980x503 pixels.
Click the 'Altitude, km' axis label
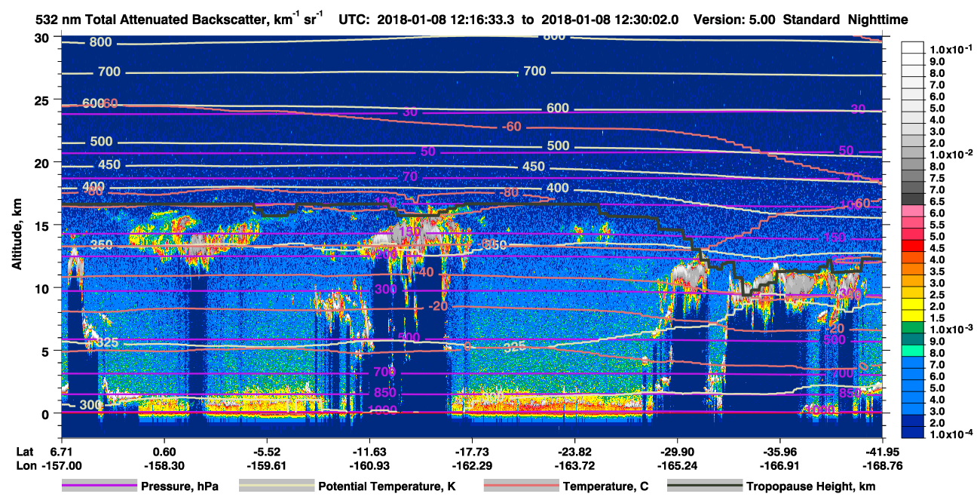pyautogui.click(x=17, y=235)
